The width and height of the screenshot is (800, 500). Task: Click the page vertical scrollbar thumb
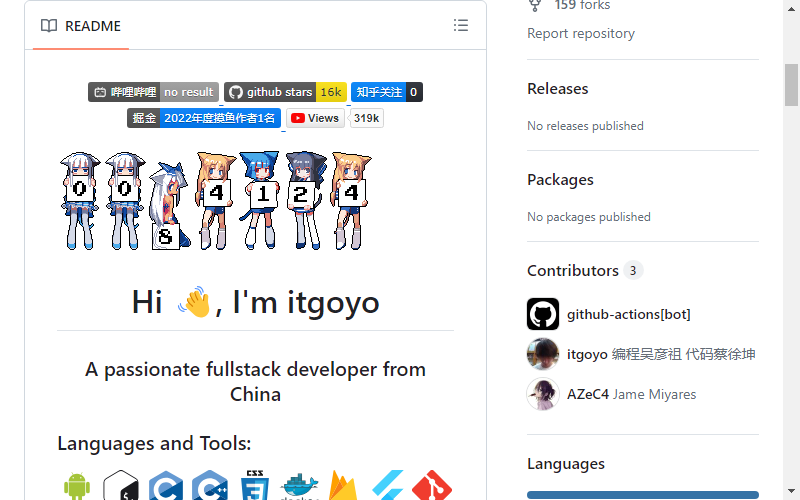point(791,85)
